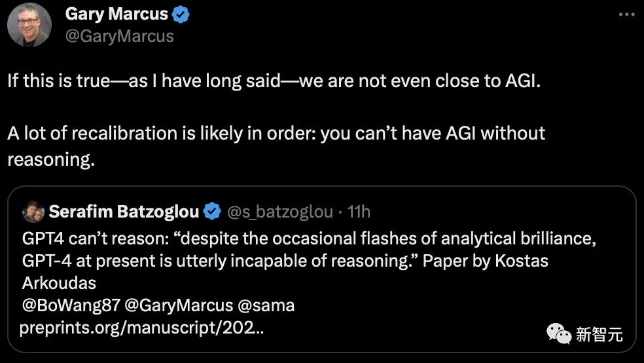Click the 新智元 watermark text
This screenshot has width=644, height=363.
click(x=599, y=335)
